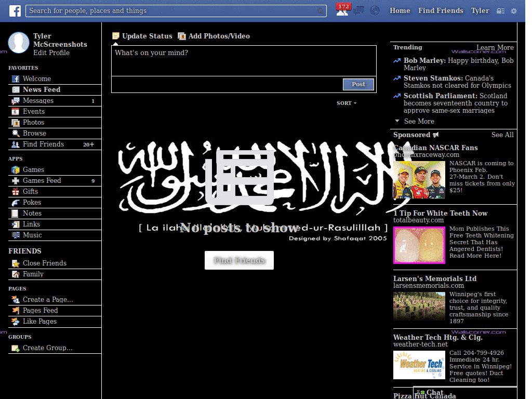
Task: Open Find Friends in top navigation
Action: point(441,11)
